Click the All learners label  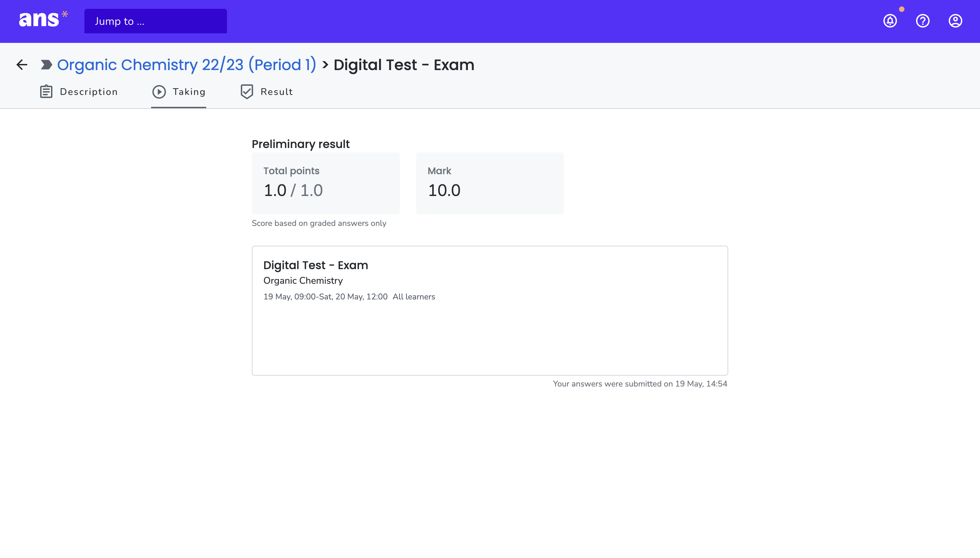coord(414,297)
